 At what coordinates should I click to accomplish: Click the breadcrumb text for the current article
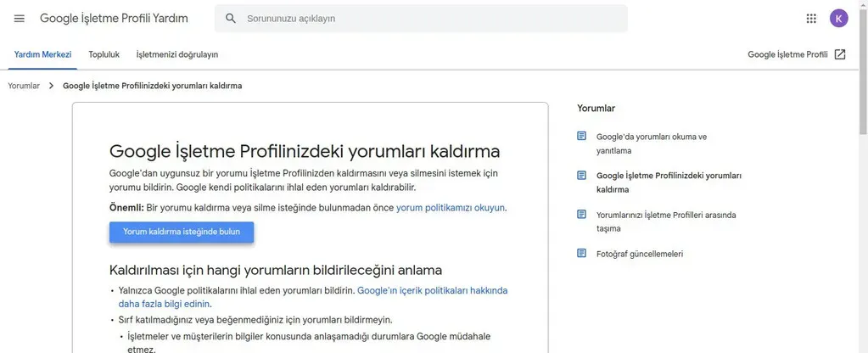(152, 86)
